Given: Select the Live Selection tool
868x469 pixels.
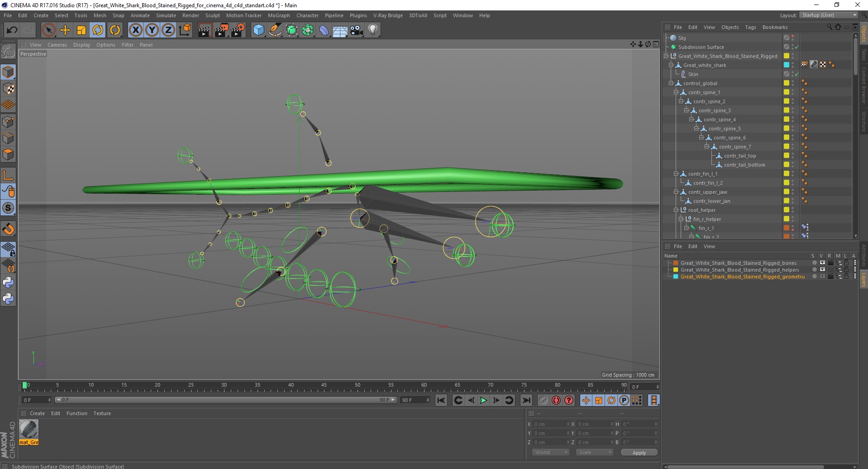Looking at the screenshot, I should click(48, 30).
